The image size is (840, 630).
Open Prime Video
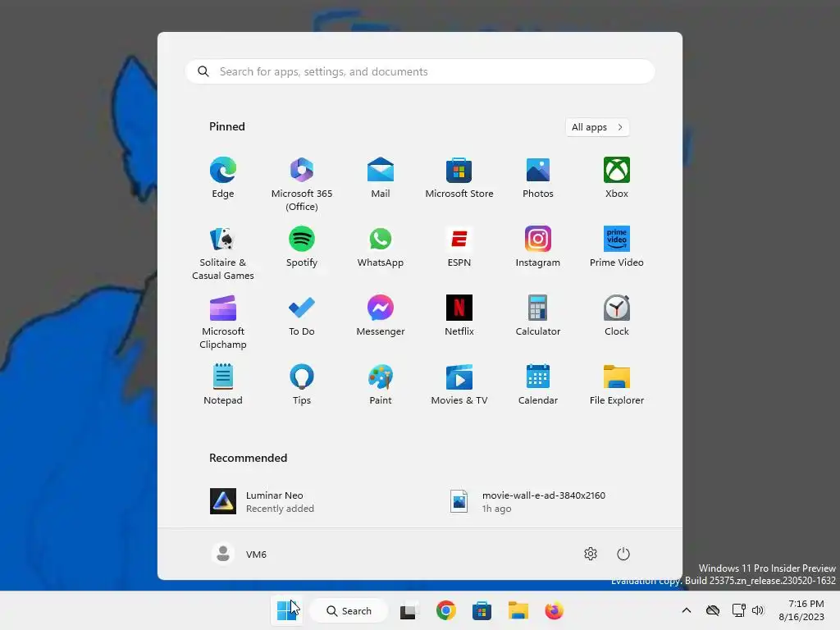click(x=617, y=248)
